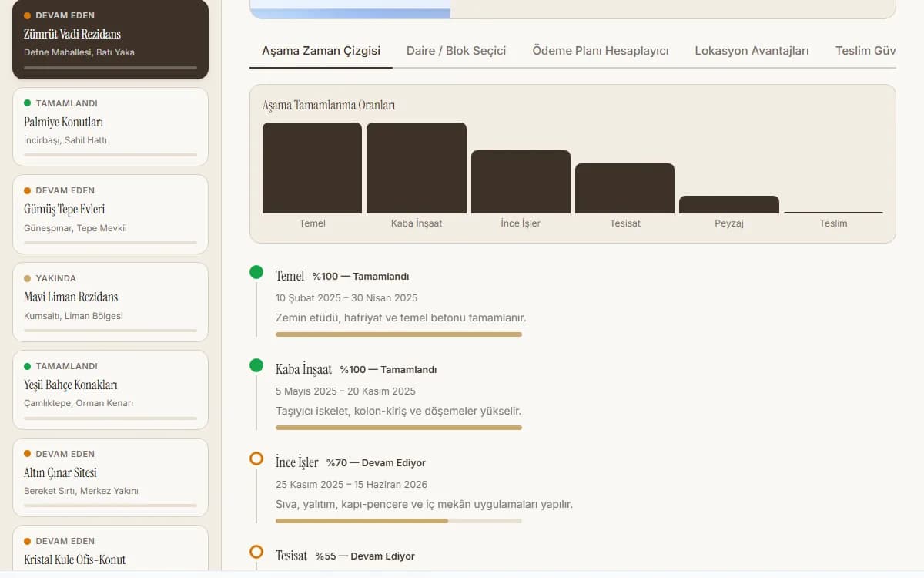924x578 pixels.
Task: Open the Palmiye Konutları project card
Action: tap(110, 126)
